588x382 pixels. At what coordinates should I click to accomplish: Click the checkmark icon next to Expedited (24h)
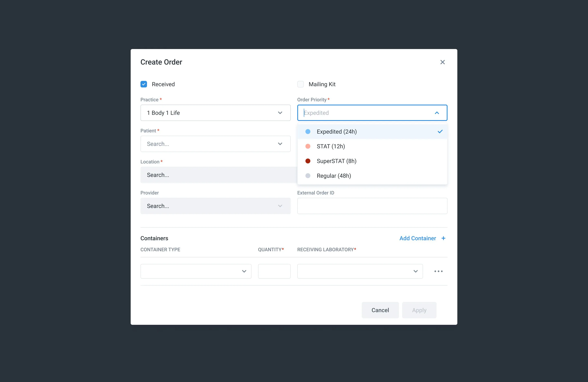pos(440,132)
